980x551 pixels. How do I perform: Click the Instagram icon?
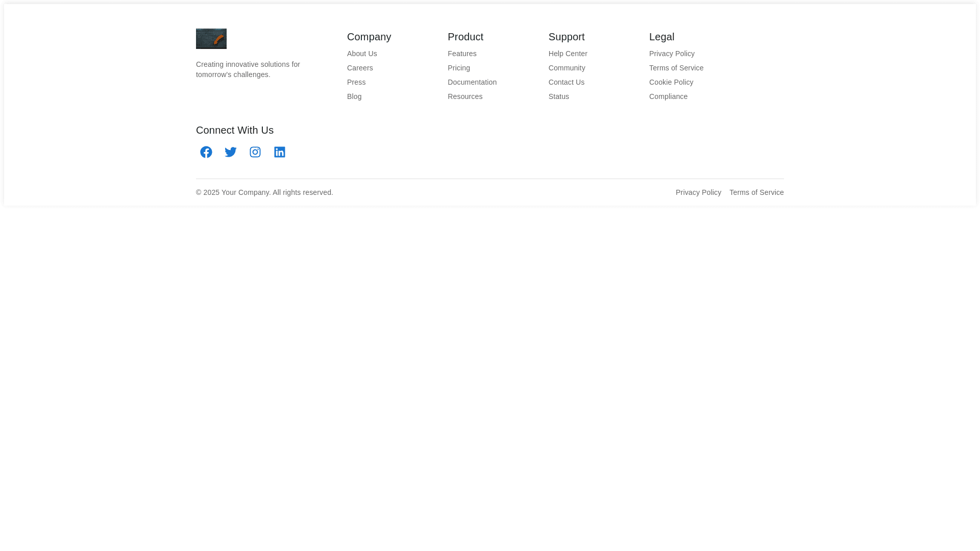(x=255, y=152)
